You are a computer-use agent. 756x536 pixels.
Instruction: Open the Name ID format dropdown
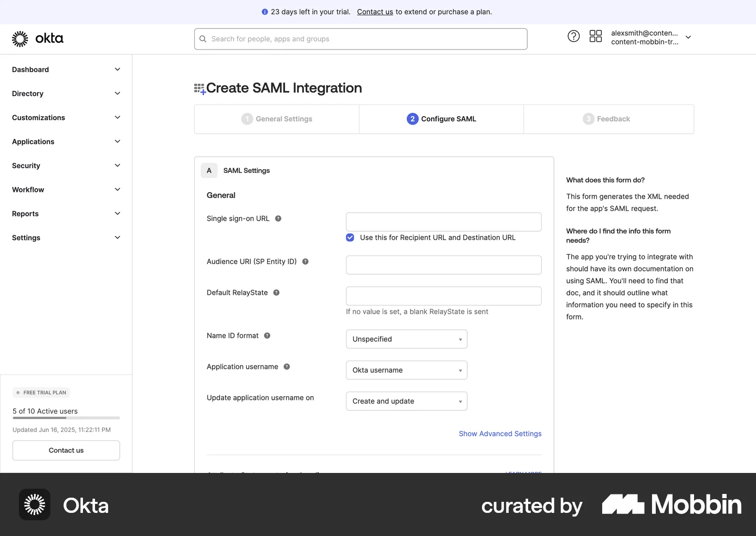pos(406,339)
